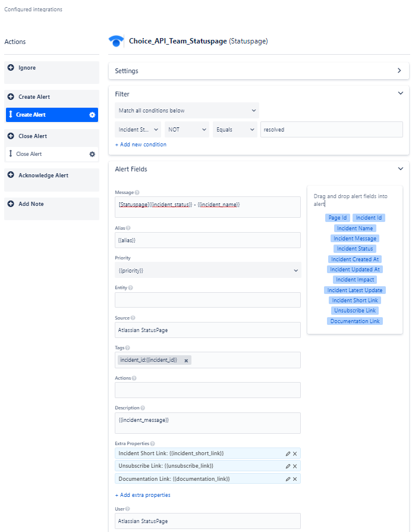Click the Documentation Link field chip
Image resolution: width=412 pixels, height=532 pixels.
point(355,321)
